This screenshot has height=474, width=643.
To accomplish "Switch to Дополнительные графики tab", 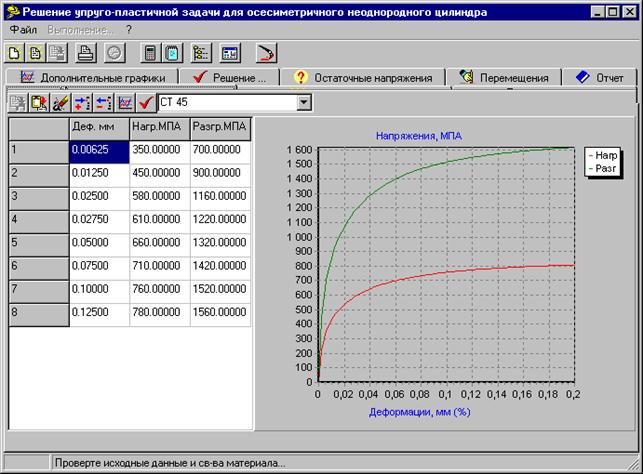I will click(x=92, y=78).
